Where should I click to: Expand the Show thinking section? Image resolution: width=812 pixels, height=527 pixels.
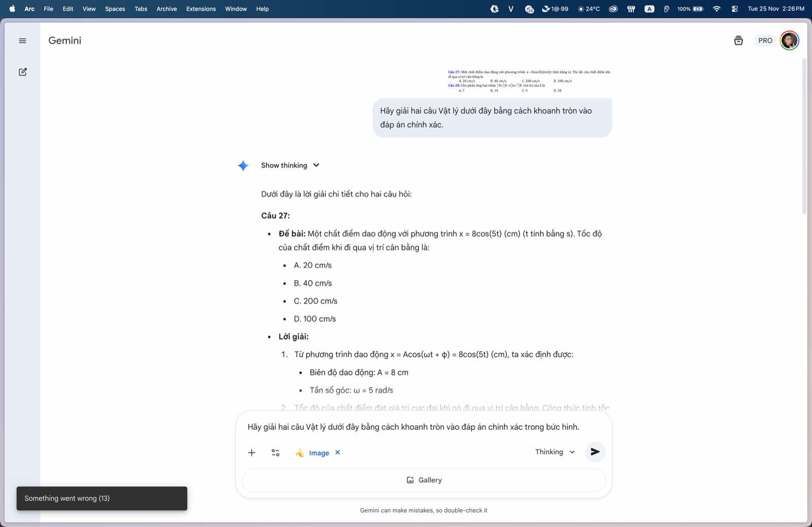[x=290, y=165]
